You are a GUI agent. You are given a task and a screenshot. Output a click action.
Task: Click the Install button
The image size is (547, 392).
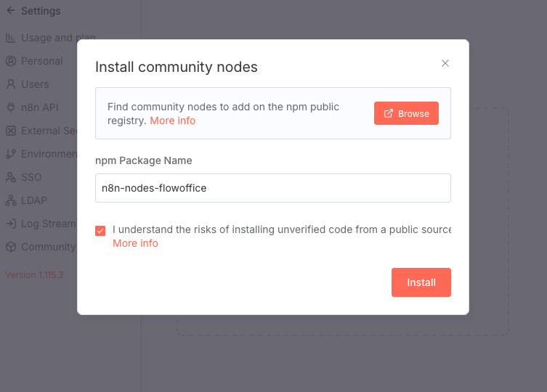421,282
